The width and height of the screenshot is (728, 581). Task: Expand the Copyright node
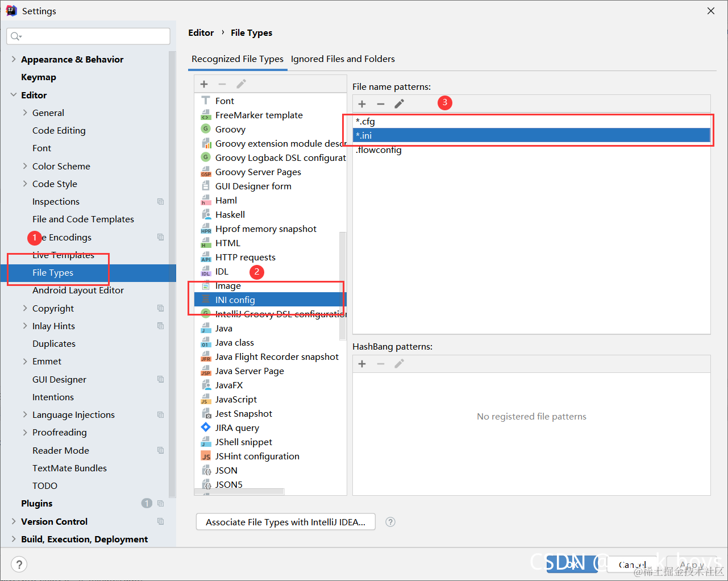click(25, 308)
